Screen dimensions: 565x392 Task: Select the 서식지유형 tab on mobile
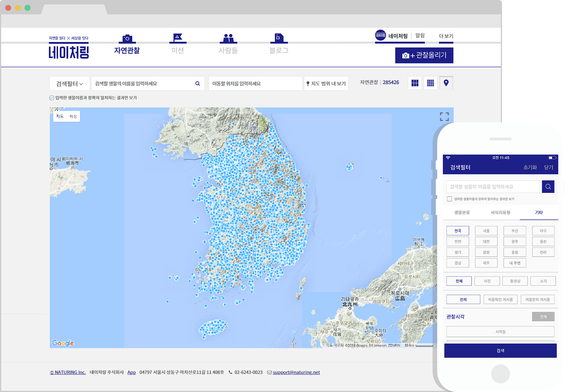(x=500, y=212)
